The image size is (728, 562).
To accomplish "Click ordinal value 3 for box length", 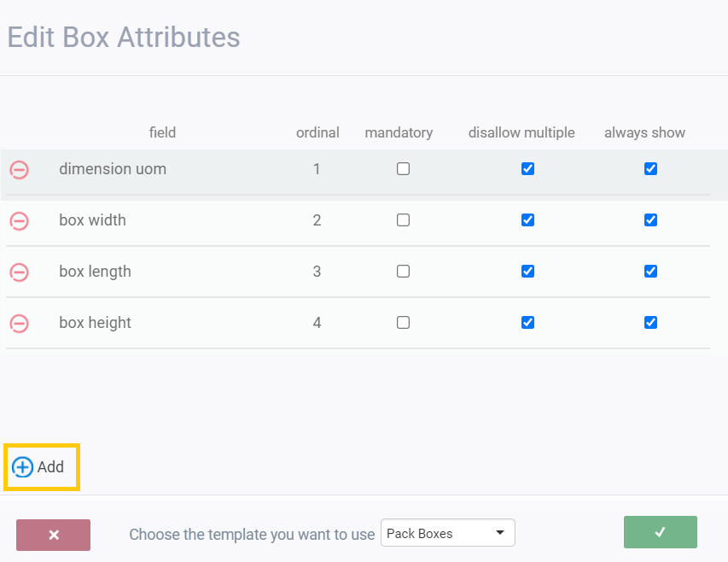I will [317, 272].
